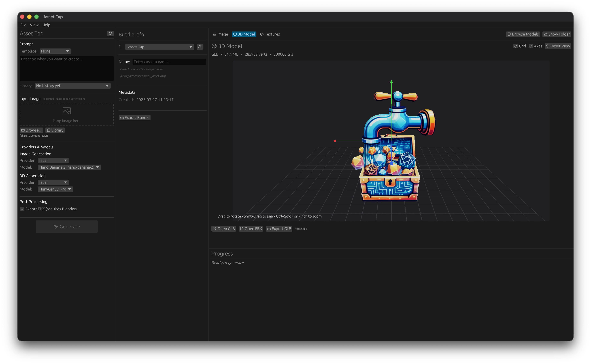
Task: Reset the 3D viewport view
Action: tap(558, 46)
